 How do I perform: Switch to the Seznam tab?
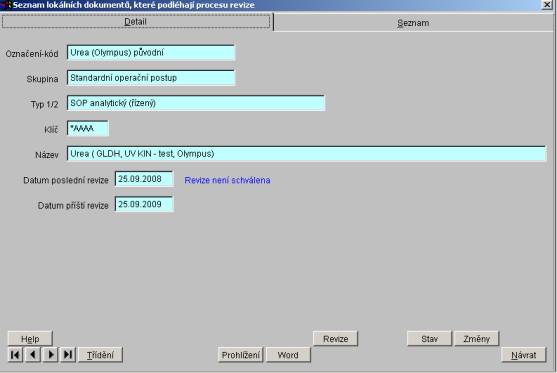pos(413,23)
